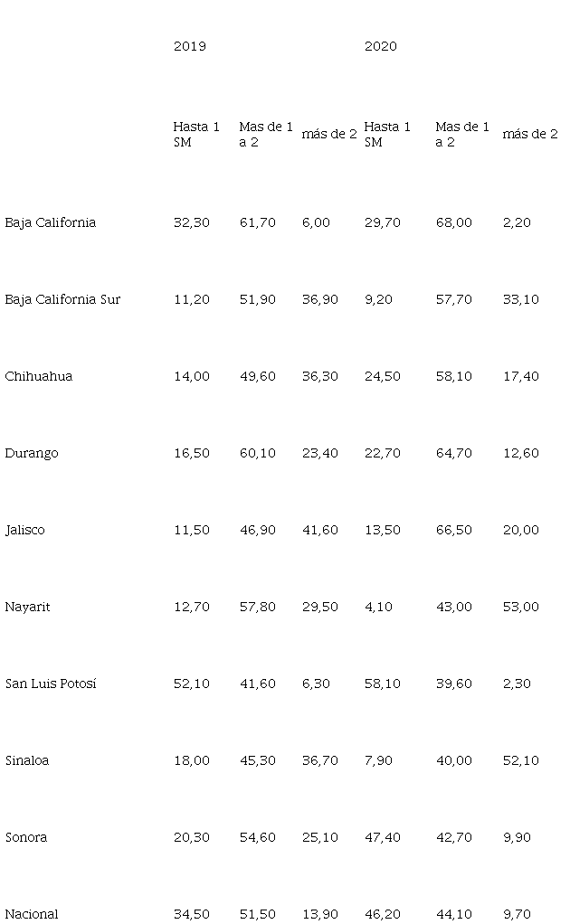Image resolution: width=570 pixels, height=924 pixels.
Task: Click the Durango row label
Action: point(32,453)
